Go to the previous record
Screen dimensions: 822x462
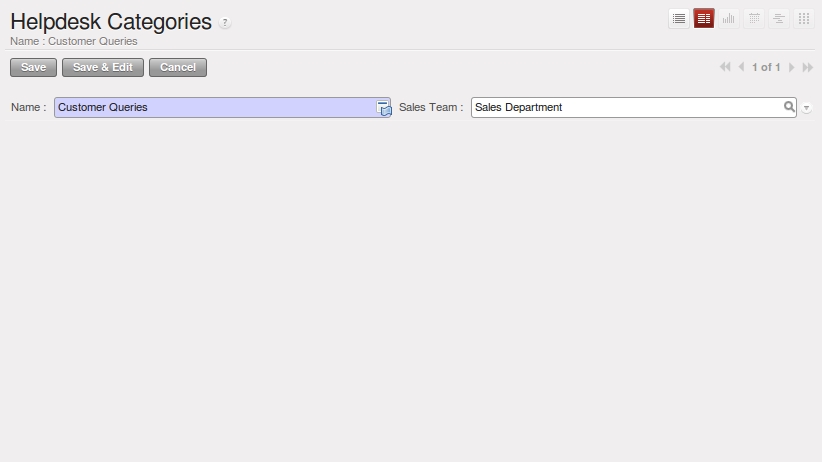741,67
